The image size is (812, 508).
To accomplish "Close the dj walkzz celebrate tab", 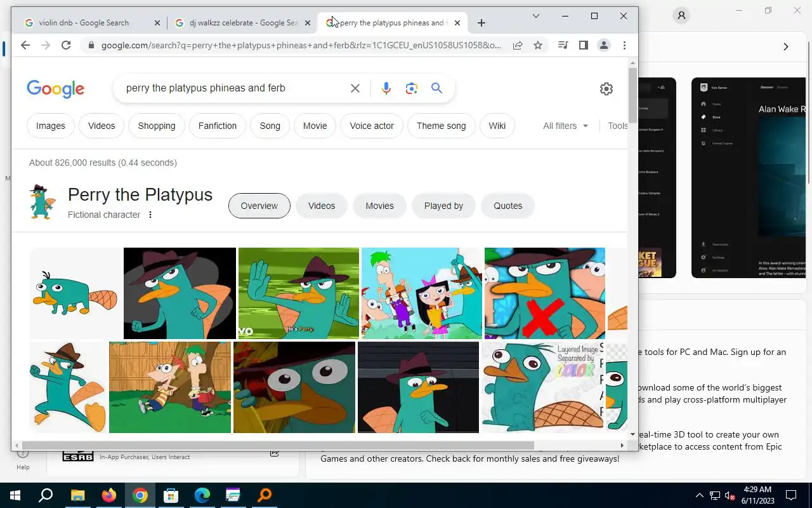I will coord(307,23).
